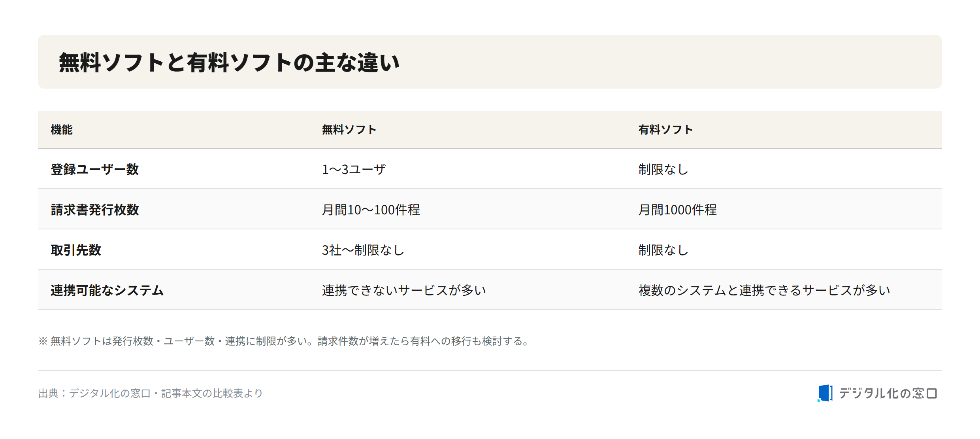Click the ※ footnote about 無料ソフト limits

(x=284, y=341)
